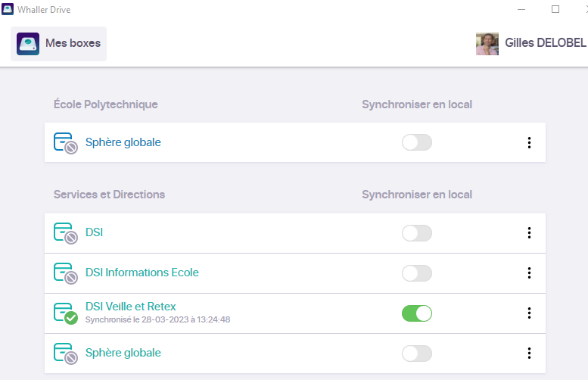
Task: Click the Services et Directions Sphère globale box icon
Action: pyautogui.click(x=65, y=354)
